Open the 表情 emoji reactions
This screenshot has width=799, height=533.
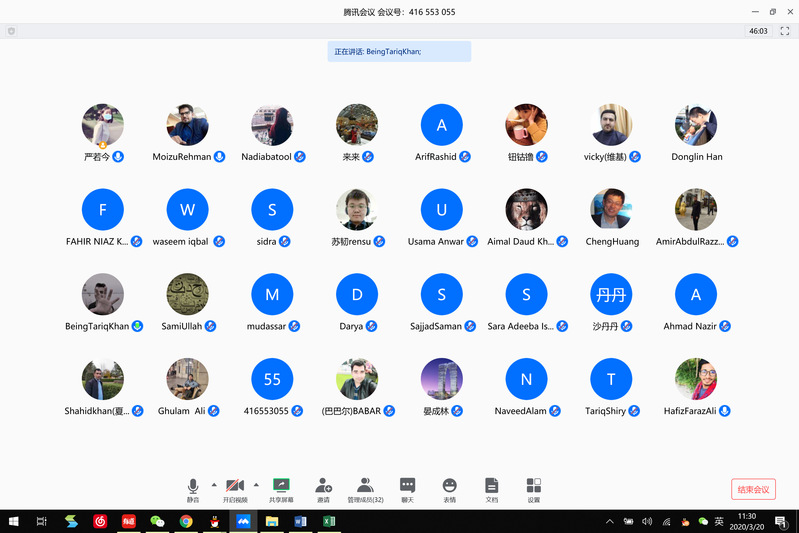pyautogui.click(x=449, y=487)
